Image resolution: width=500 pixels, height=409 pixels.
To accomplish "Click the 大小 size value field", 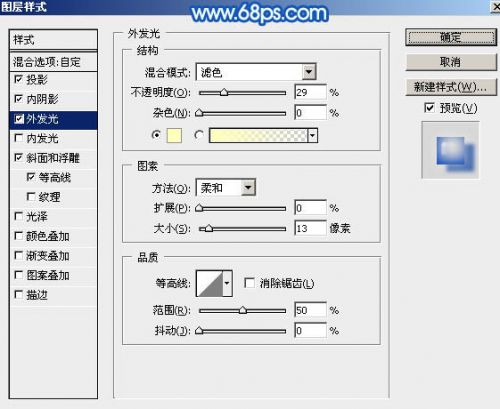I will tap(310, 229).
